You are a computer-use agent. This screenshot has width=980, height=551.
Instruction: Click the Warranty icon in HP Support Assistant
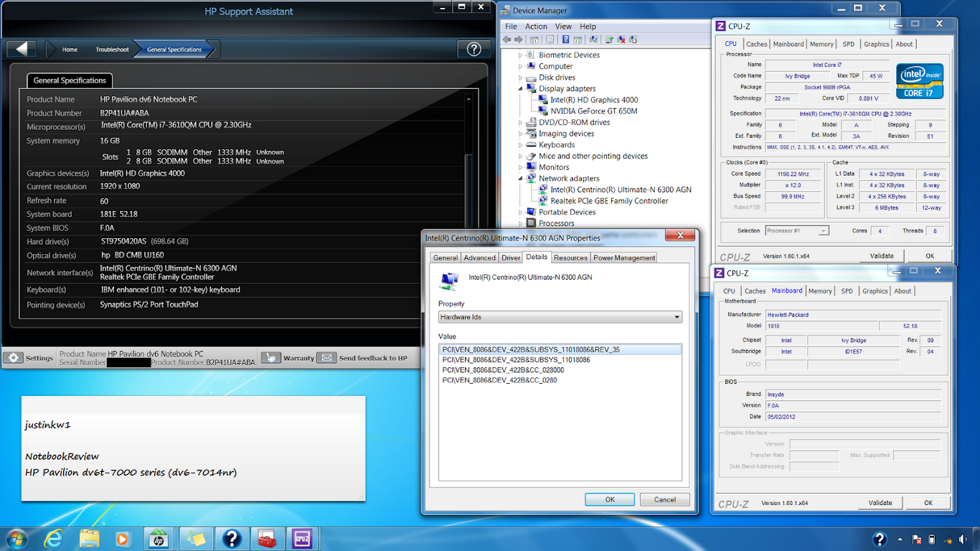coord(270,357)
